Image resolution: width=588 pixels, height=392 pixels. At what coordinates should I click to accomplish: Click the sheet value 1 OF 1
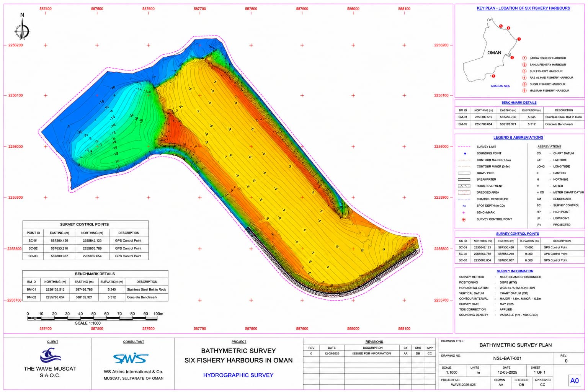539,372
